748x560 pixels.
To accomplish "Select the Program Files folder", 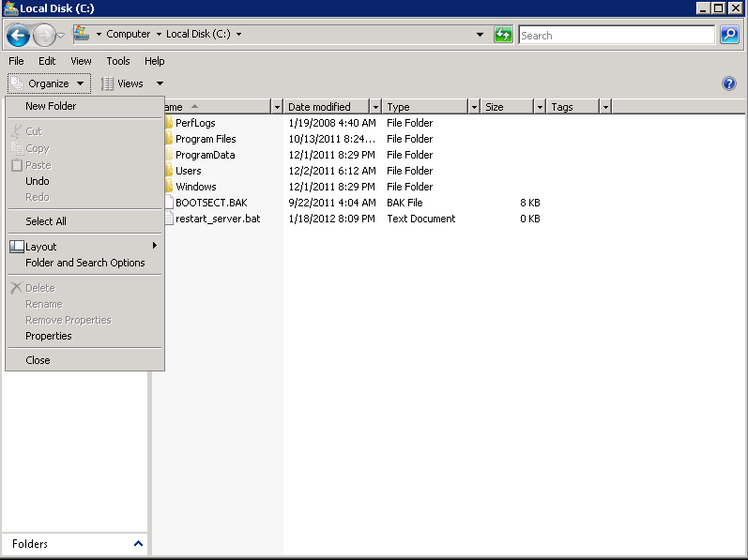I will coord(206,139).
